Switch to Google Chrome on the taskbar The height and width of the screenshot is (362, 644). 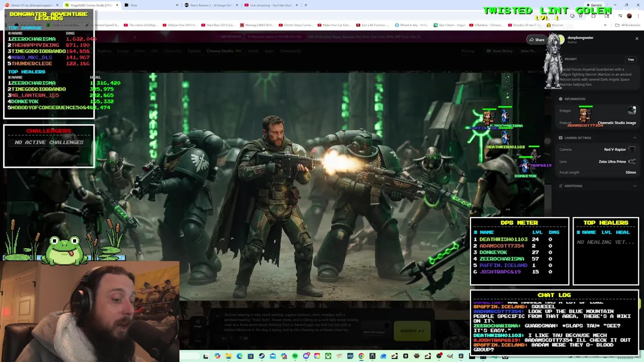(x=361, y=356)
